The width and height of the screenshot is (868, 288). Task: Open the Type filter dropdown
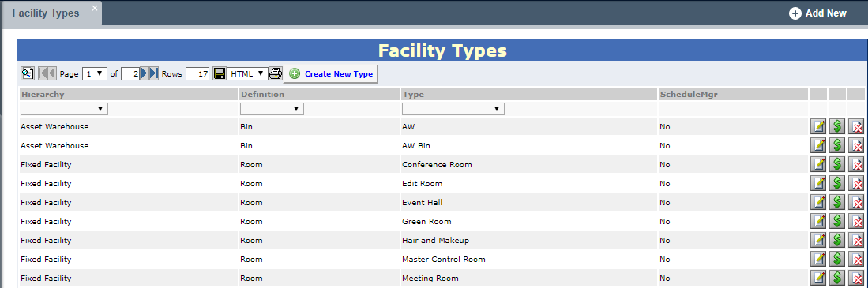[x=453, y=109]
